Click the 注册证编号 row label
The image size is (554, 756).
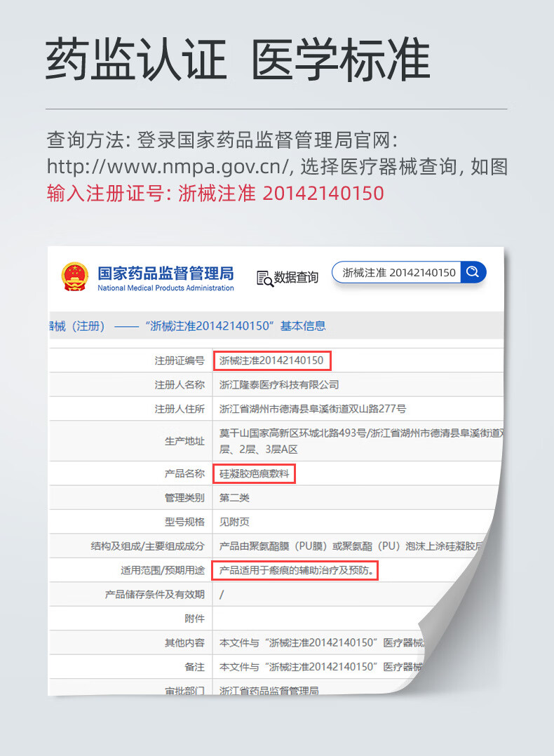180,360
